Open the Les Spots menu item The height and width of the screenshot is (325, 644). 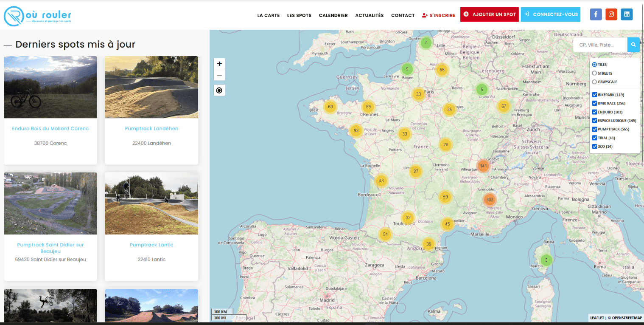click(x=299, y=15)
